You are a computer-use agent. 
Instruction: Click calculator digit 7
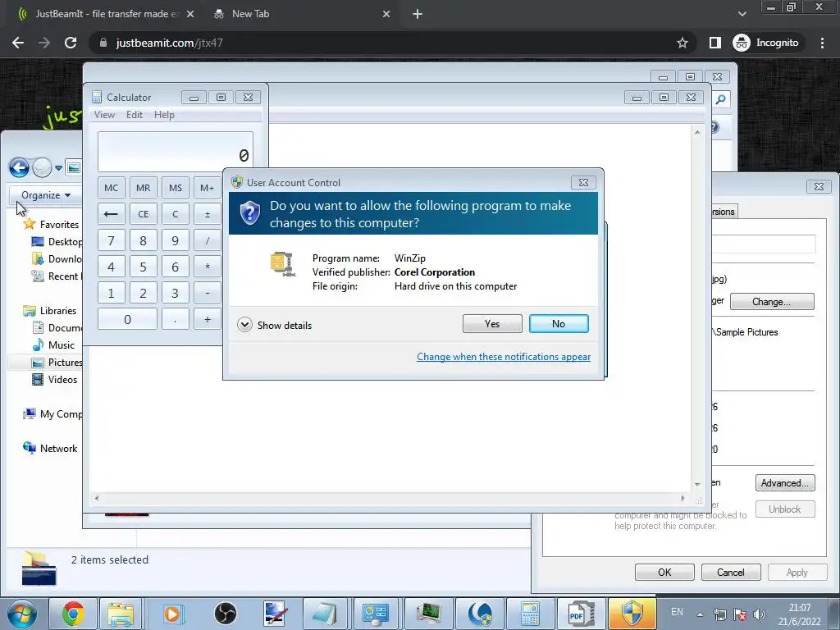pyautogui.click(x=111, y=240)
